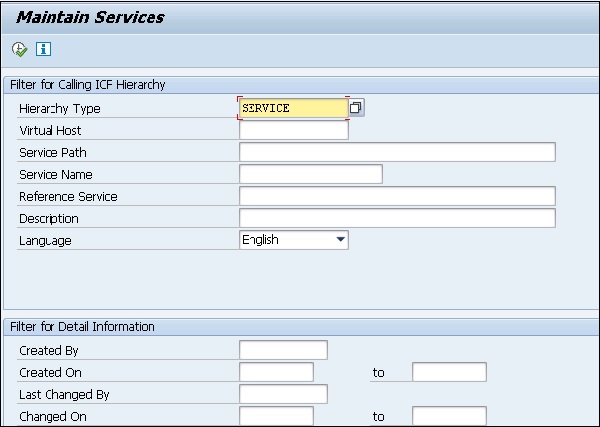
Task: Click the Reference Service input field
Action: (397, 196)
